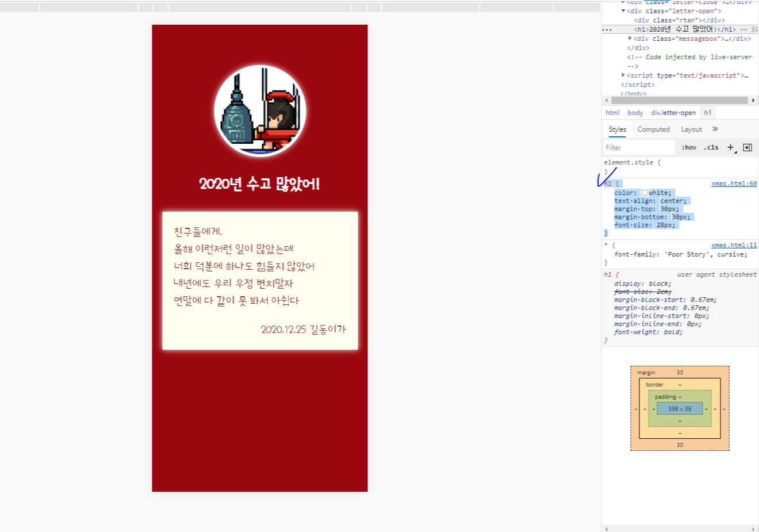Click the '2020년 수고 많았어!' heading on page
The height and width of the screenshot is (532, 759).
(259, 184)
